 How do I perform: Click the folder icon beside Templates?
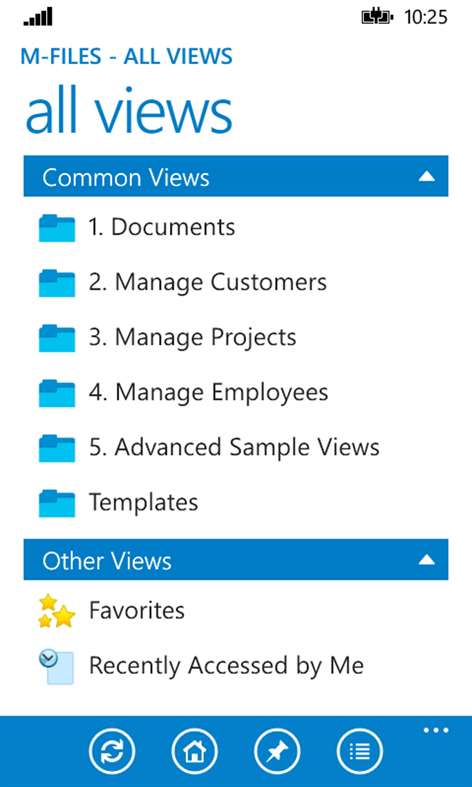[57, 503]
